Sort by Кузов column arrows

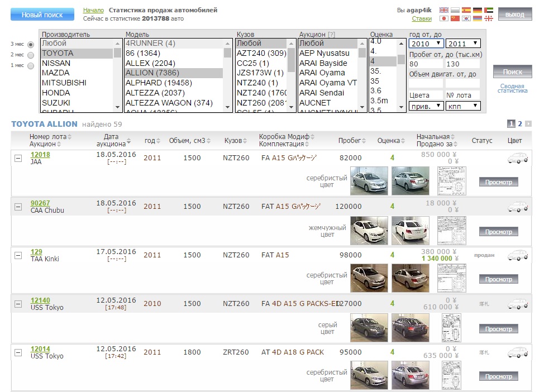(245, 141)
